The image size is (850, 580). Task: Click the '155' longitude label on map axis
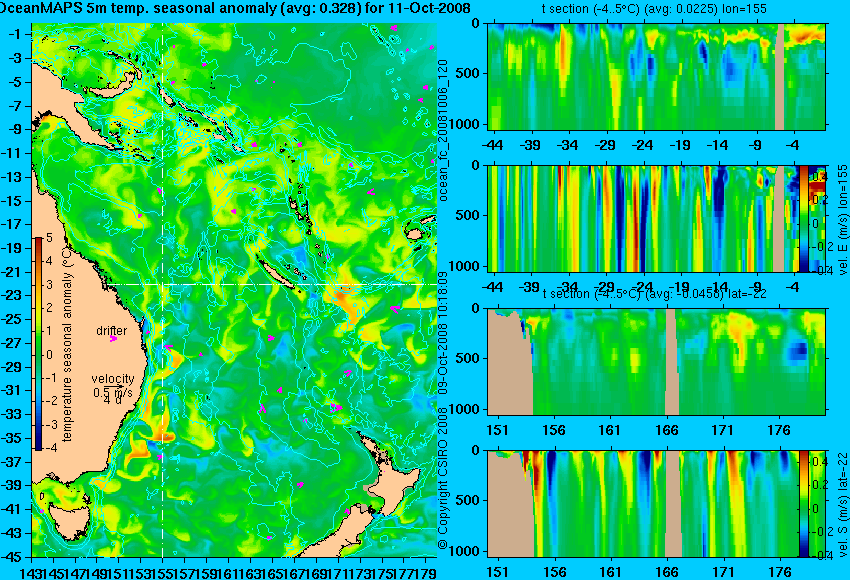pyautogui.click(x=163, y=572)
